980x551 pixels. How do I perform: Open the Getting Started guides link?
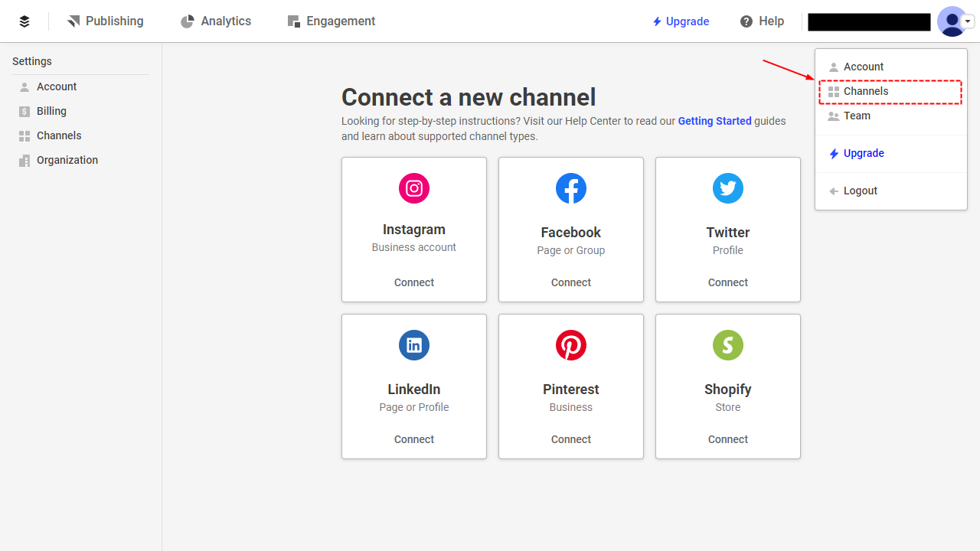(714, 121)
